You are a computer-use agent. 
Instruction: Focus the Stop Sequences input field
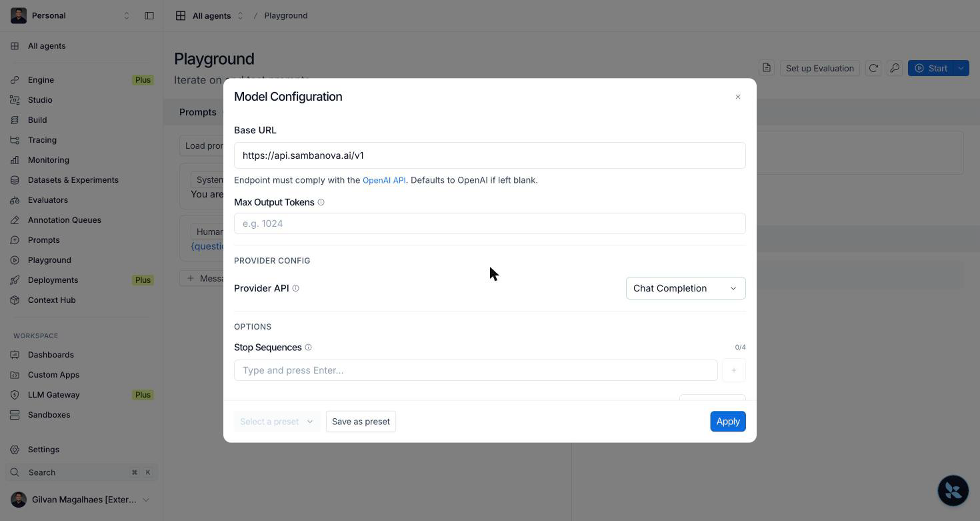point(476,370)
